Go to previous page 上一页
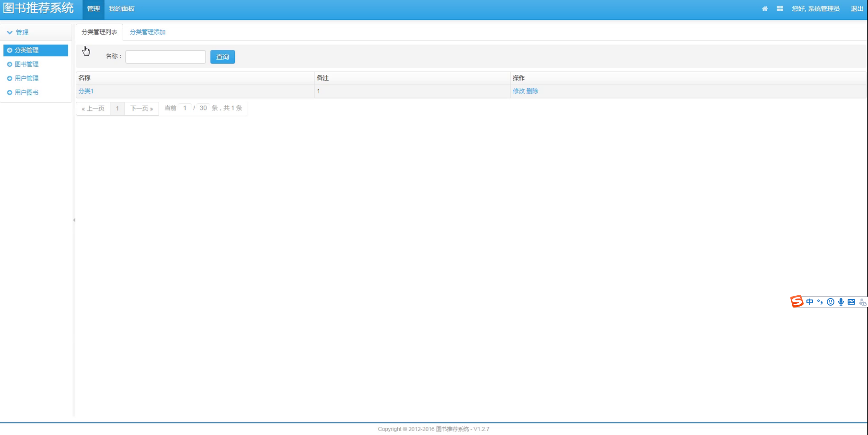 tap(93, 109)
